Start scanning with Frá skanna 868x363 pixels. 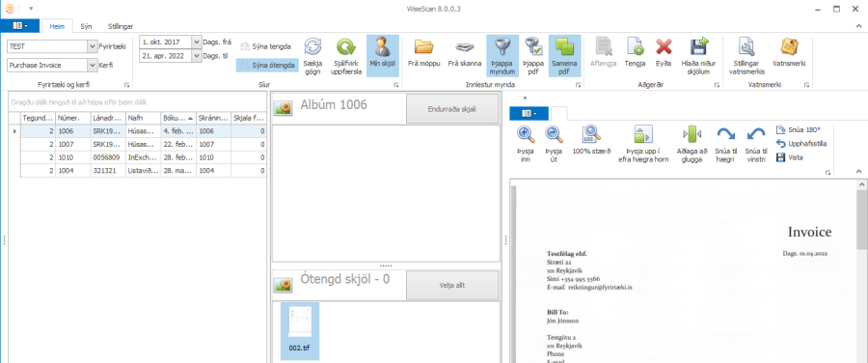click(465, 53)
